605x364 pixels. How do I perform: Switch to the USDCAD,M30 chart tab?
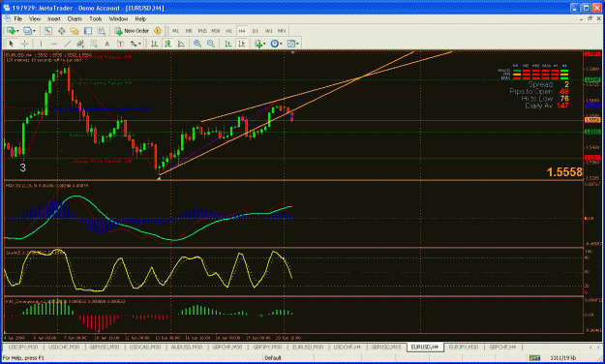(144, 347)
